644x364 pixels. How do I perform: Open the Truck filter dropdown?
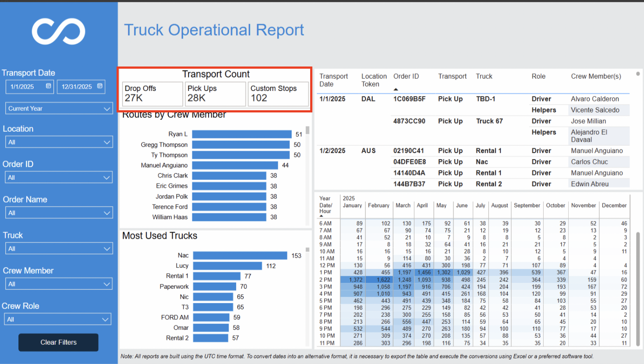[x=59, y=248]
